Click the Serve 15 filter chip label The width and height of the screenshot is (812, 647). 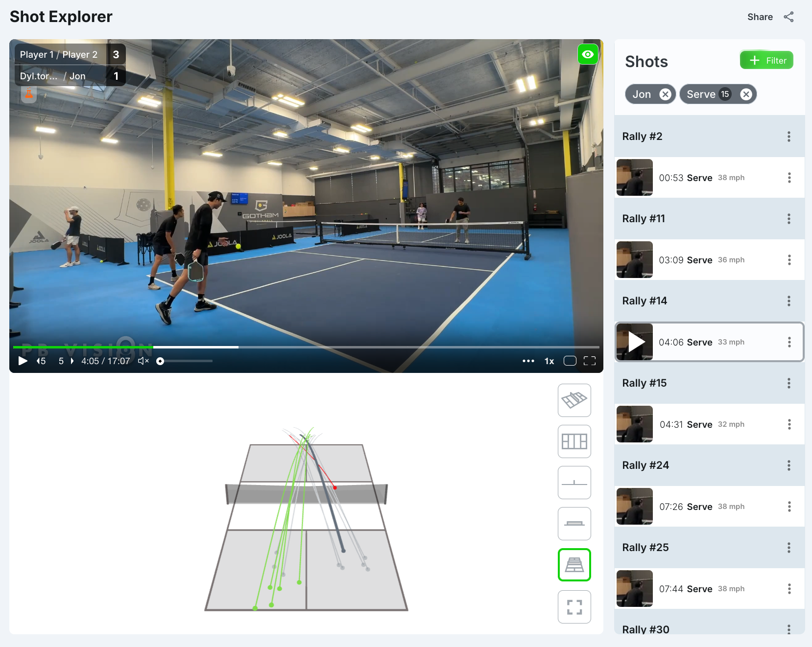pyautogui.click(x=709, y=94)
